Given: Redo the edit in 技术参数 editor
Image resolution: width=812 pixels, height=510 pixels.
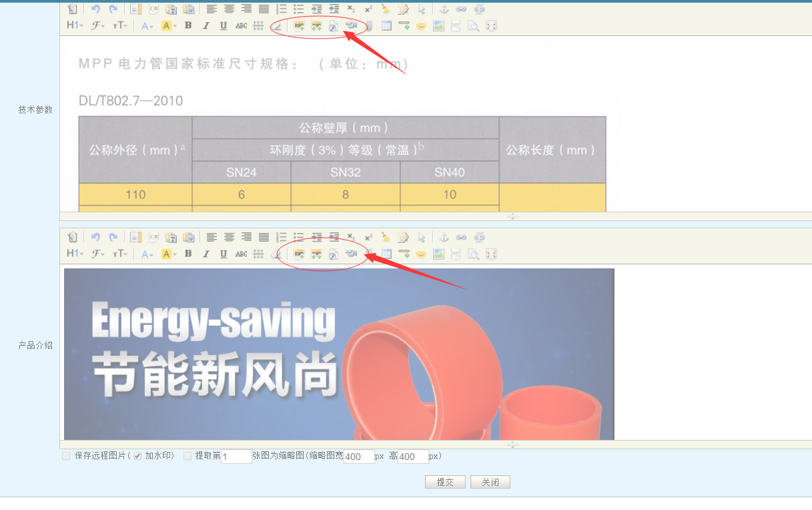Looking at the screenshot, I should 113,9.
